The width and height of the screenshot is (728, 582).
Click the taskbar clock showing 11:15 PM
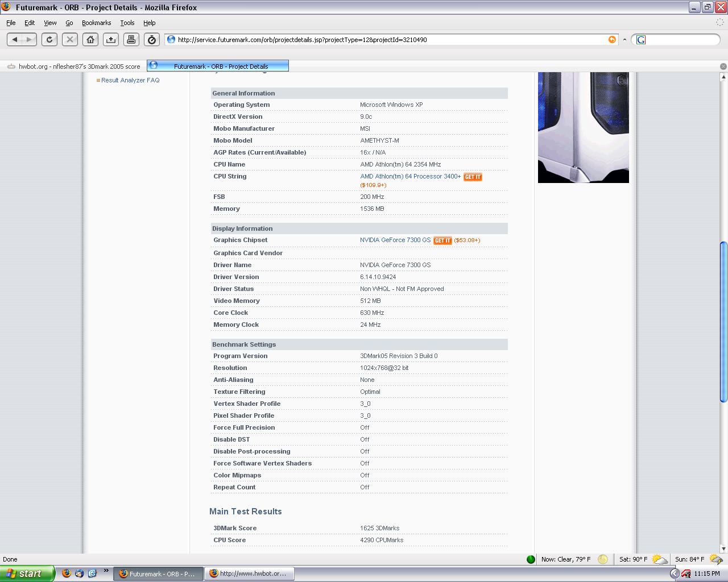click(x=707, y=573)
